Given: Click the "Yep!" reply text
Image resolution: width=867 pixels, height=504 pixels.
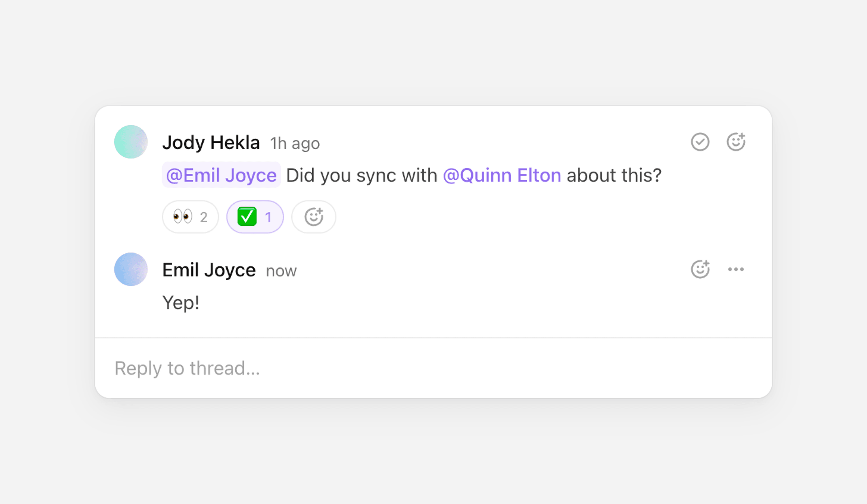Looking at the screenshot, I should (x=181, y=303).
